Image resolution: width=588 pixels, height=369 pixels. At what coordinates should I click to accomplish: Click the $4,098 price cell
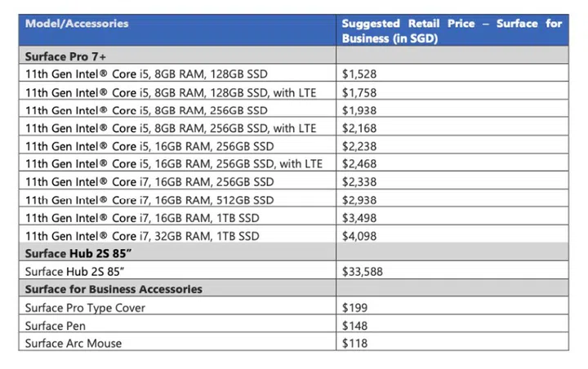click(360, 236)
